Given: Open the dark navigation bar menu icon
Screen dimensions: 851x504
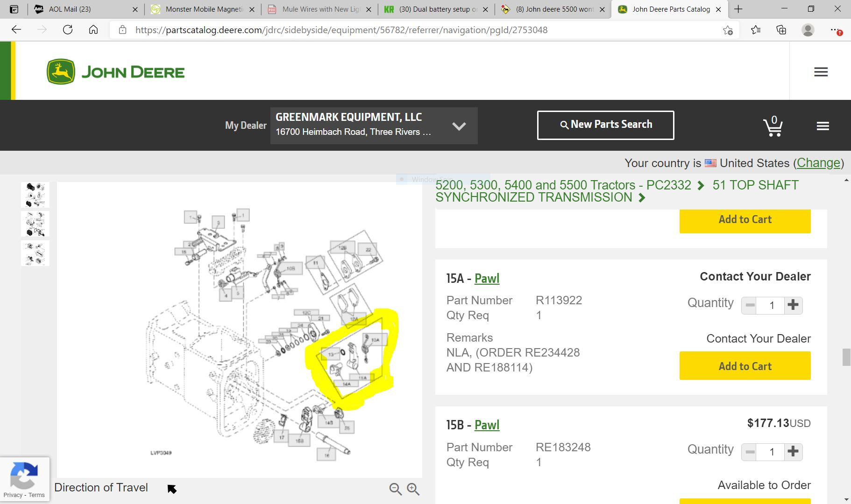Looking at the screenshot, I should coord(823,126).
